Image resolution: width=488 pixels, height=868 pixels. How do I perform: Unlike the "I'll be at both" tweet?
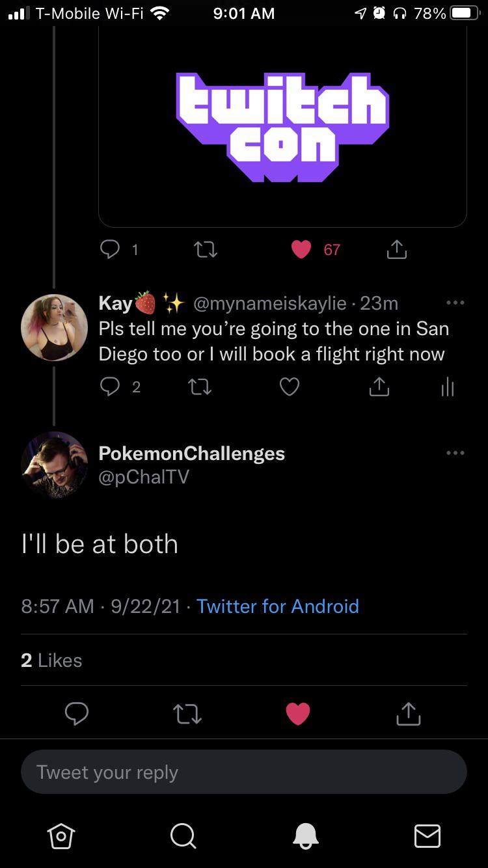(x=299, y=714)
